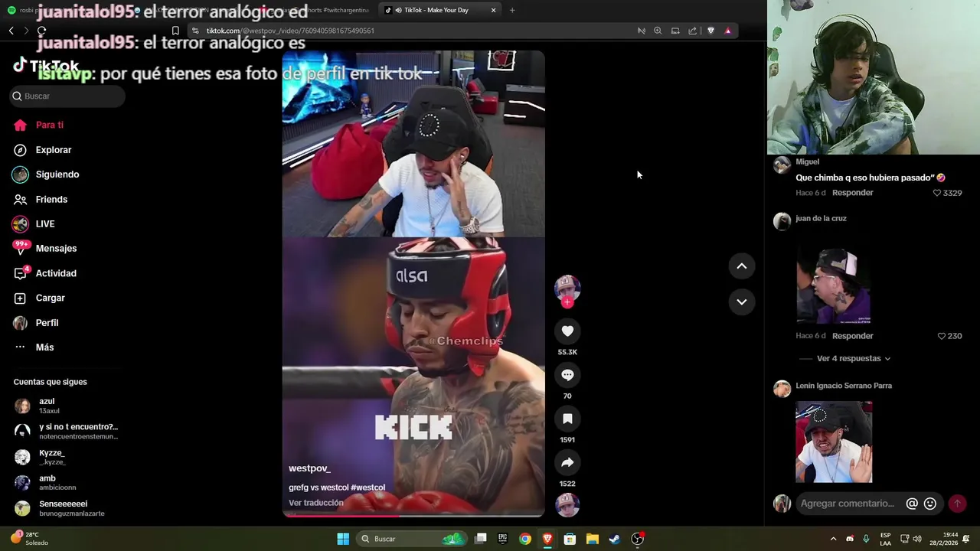The width and height of the screenshot is (980, 551).
Task: Share the video using the arrow icon
Action: click(567, 463)
